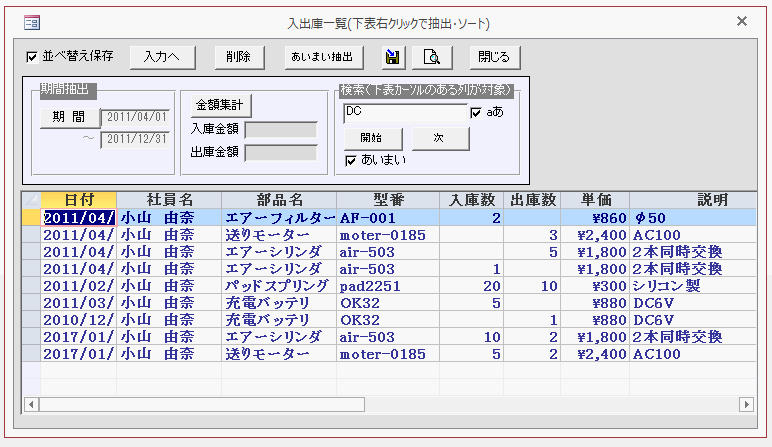Click the シリコン製 description cell
Screen dimensions: 772x447
pos(693,286)
